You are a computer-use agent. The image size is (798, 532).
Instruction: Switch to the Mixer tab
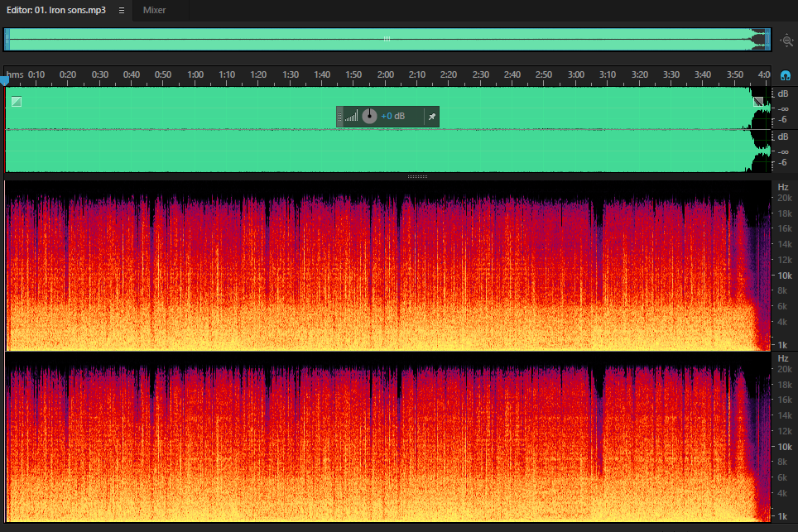[x=154, y=10]
